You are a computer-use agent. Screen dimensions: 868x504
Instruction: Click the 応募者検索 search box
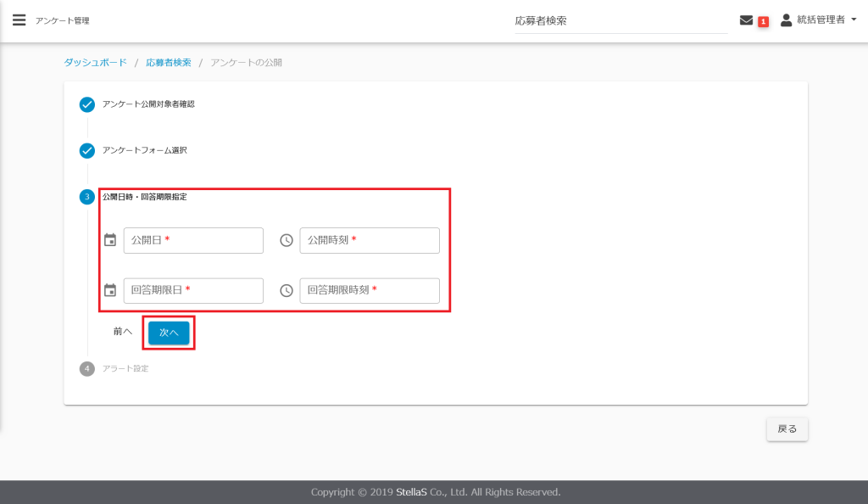pyautogui.click(x=620, y=21)
